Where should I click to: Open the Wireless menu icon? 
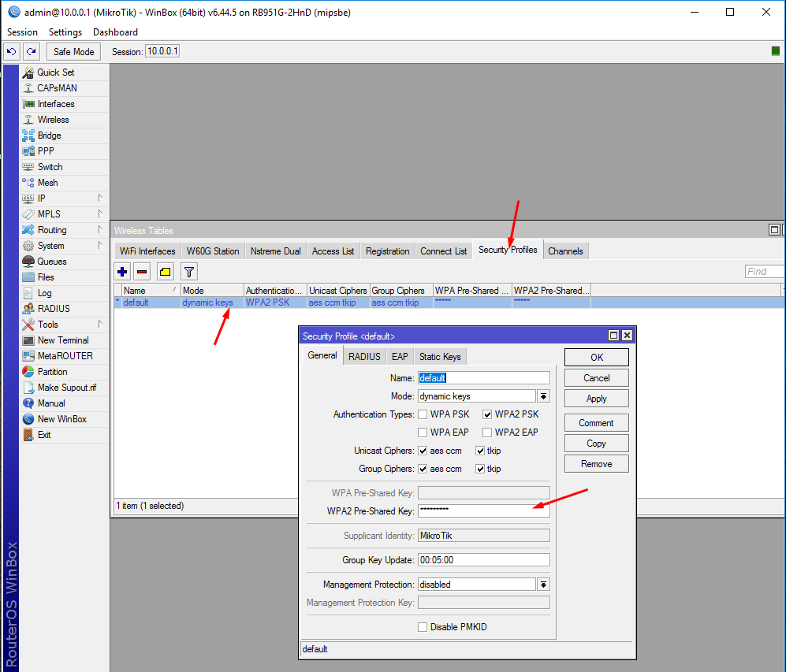[x=28, y=120]
